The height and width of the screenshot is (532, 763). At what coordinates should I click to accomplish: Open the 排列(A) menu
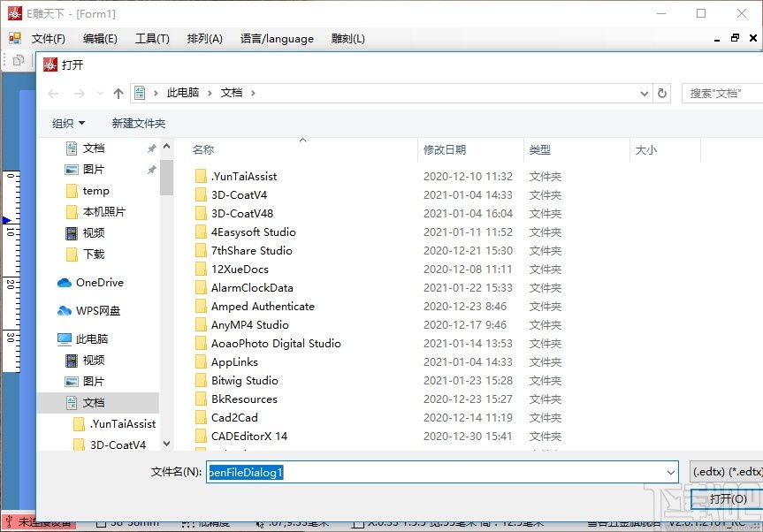click(x=204, y=38)
